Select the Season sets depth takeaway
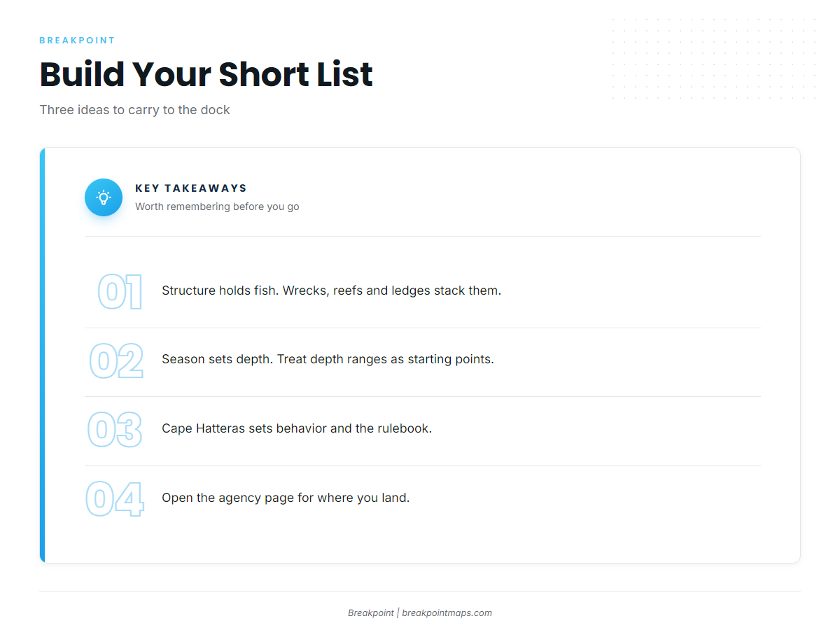This screenshot has width=840, height=637. [328, 359]
